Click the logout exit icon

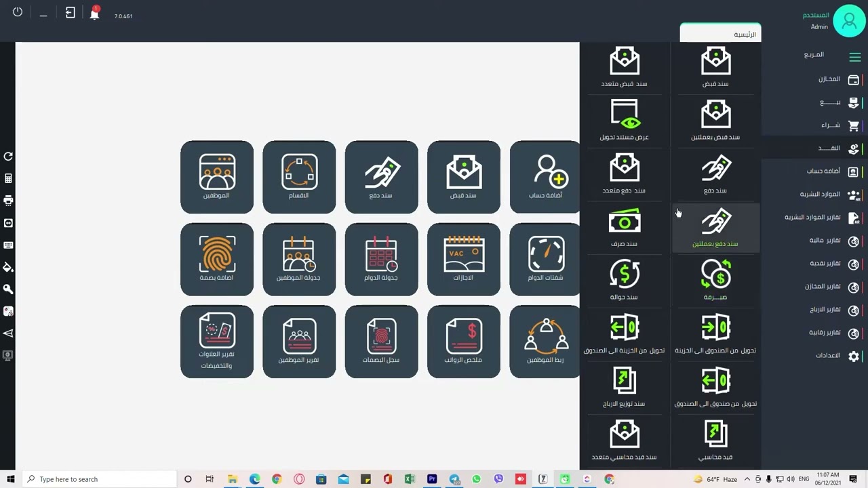[70, 12]
